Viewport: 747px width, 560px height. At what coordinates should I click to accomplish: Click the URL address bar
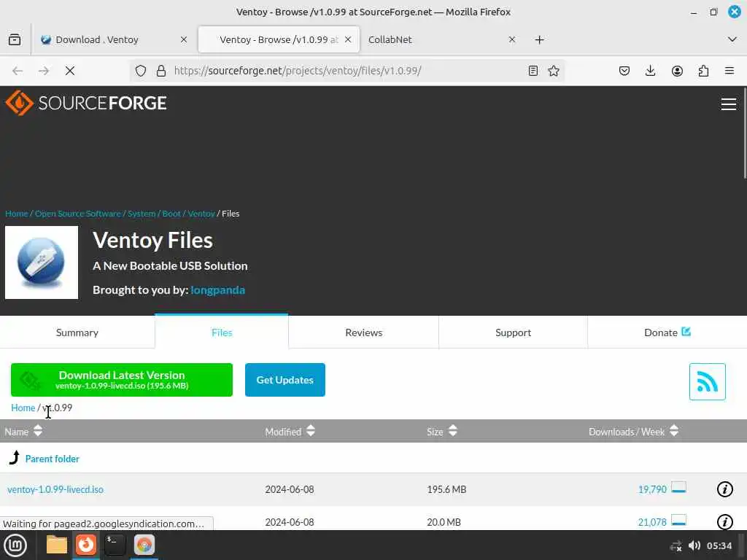point(347,71)
